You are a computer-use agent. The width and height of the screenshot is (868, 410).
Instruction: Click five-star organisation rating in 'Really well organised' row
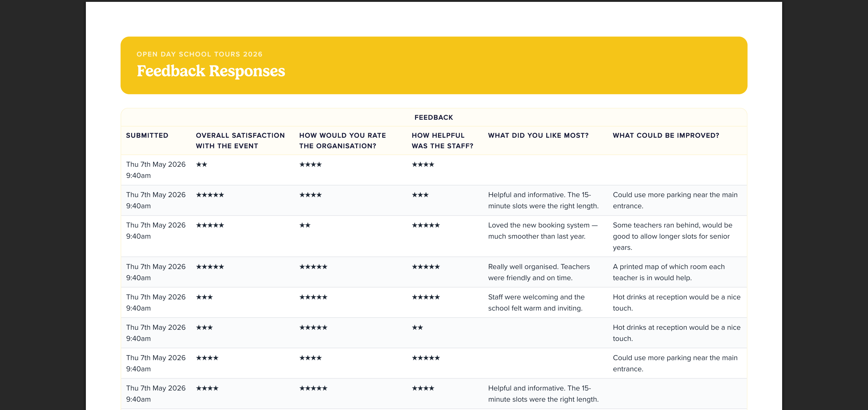coord(313,267)
